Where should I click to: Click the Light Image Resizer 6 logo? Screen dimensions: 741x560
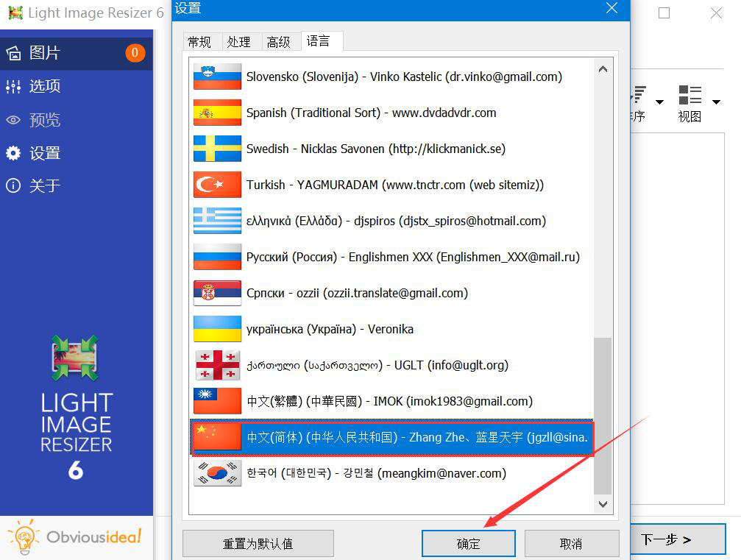click(76, 408)
